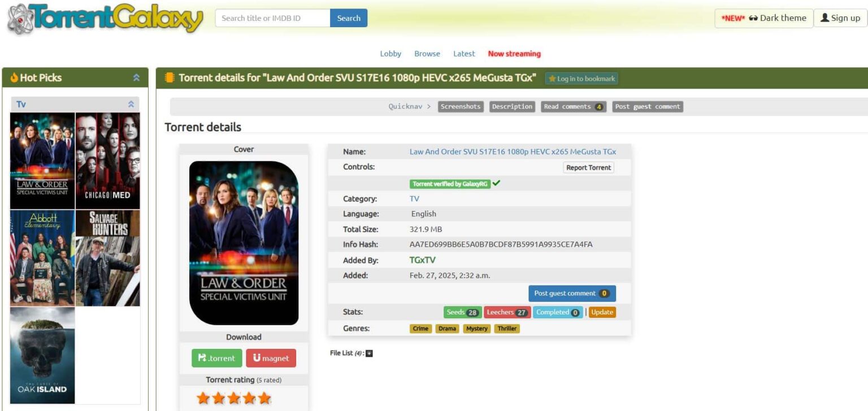The image size is (868, 411).
Task: Click the yellow list icon before Torrent details title
Action: point(168,78)
